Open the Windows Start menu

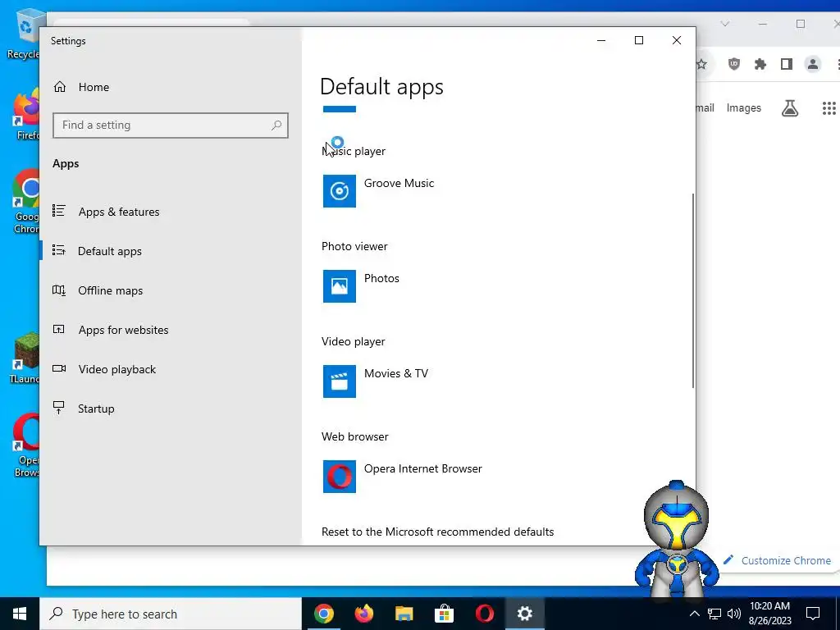tap(20, 614)
